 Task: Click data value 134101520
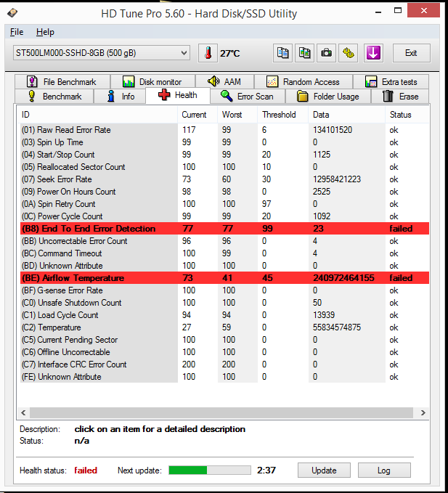333,130
